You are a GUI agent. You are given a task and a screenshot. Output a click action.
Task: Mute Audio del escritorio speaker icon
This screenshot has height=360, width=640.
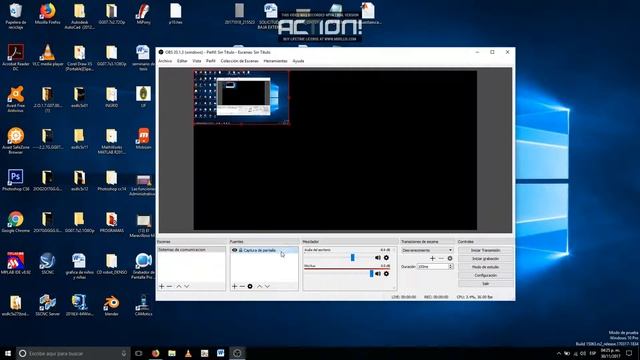(x=378, y=258)
